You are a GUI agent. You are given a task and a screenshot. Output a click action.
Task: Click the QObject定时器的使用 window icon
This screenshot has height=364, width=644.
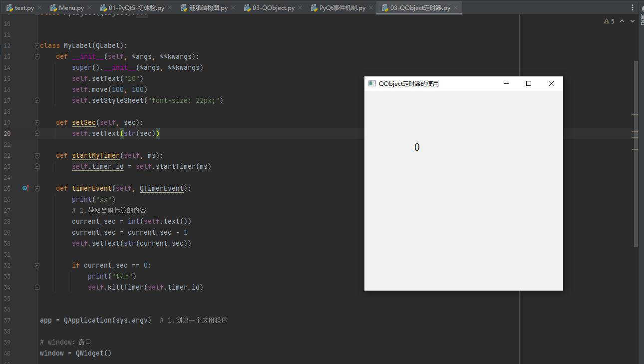[372, 83]
